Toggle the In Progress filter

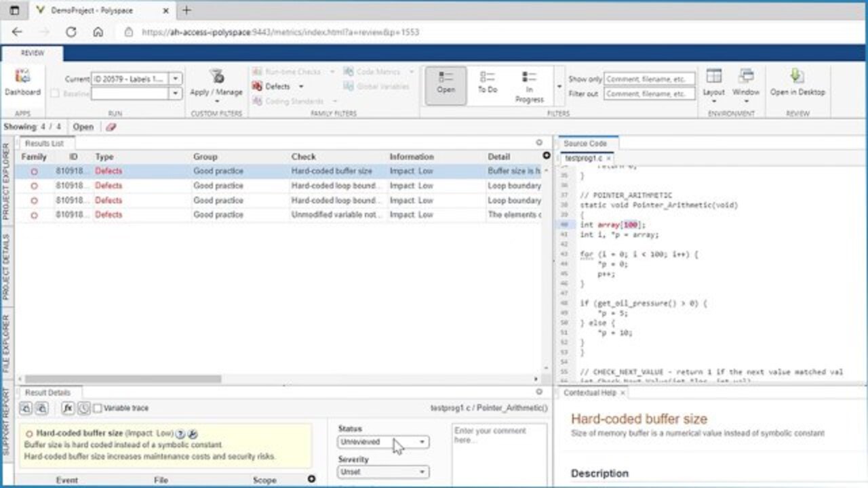pos(529,85)
